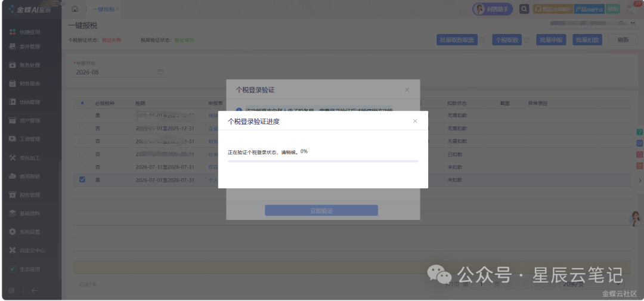
Task: Open 系统设置 in the sidebar
Action: (x=24, y=232)
